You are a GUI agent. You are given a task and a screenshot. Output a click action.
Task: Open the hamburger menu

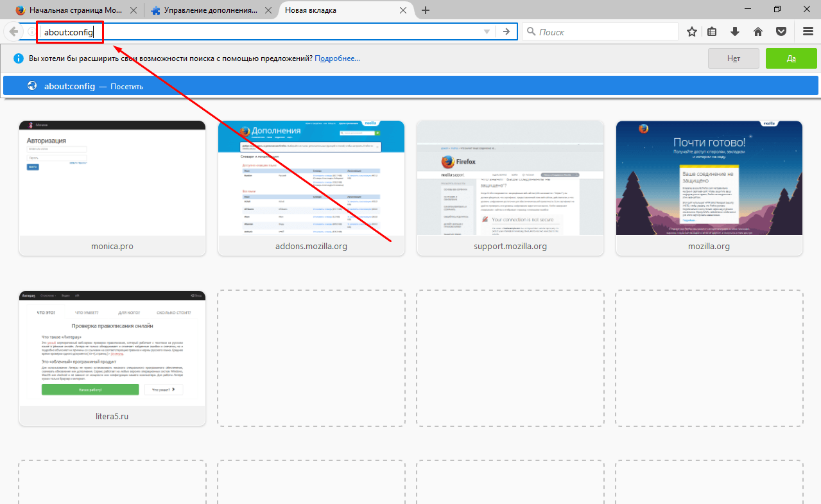[808, 31]
